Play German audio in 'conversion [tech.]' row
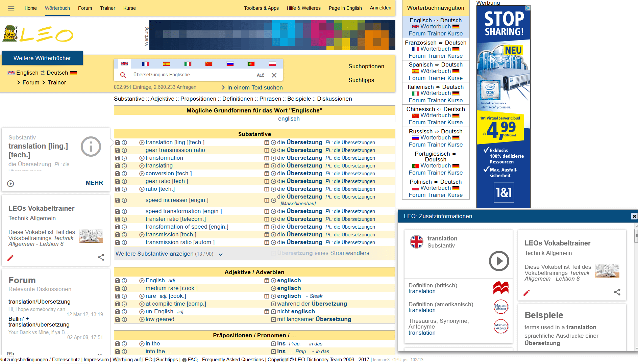This screenshot has width=638, height=364. coord(273,174)
